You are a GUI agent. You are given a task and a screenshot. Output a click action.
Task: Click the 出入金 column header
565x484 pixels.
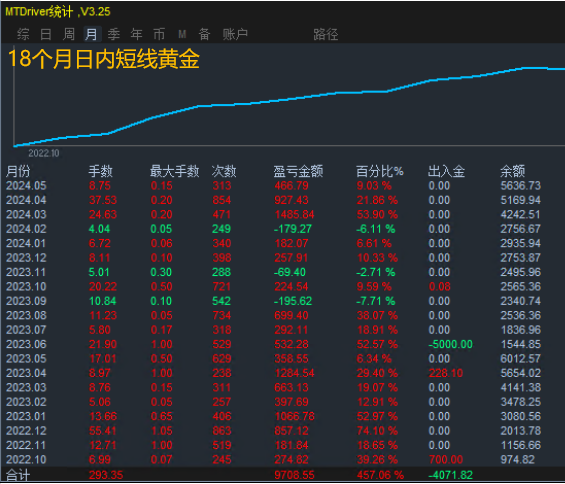(x=446, y=171)
